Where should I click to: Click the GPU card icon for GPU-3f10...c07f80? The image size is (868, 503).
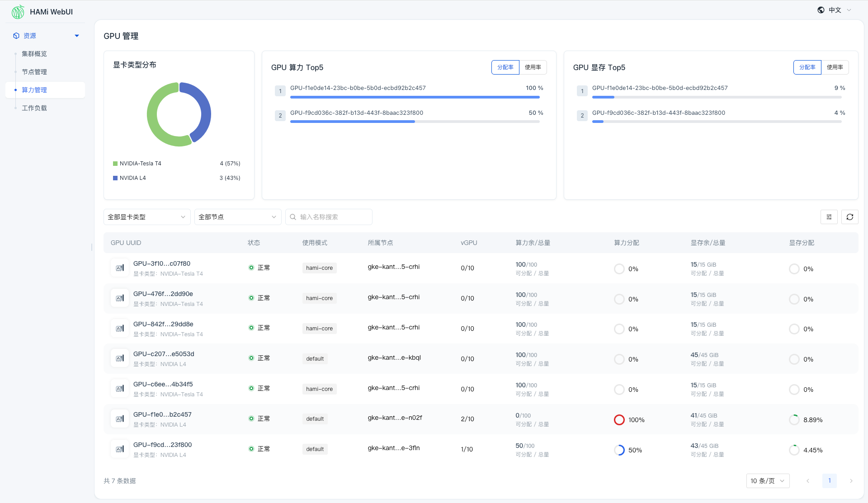point(120,268)
